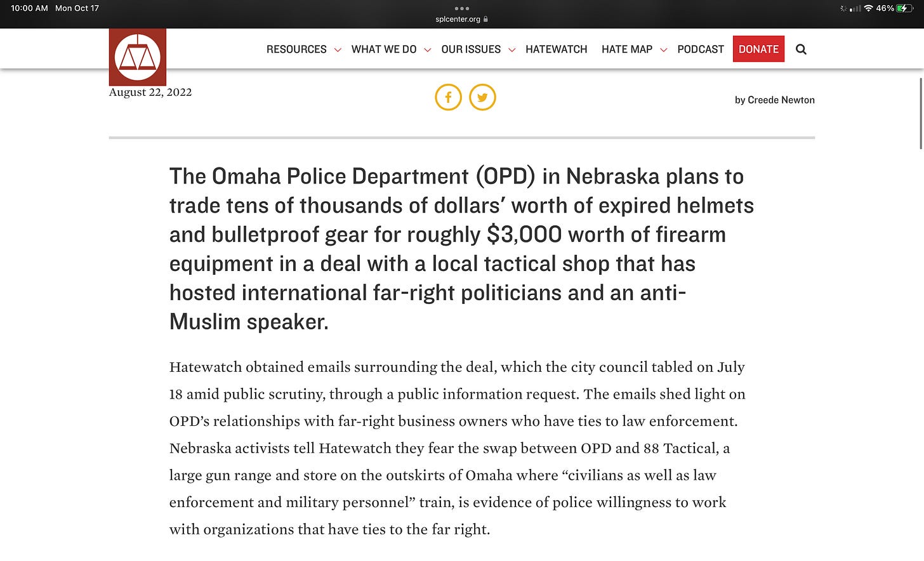Tap the Mon Oct 17 date

click(x=77, y=8)
